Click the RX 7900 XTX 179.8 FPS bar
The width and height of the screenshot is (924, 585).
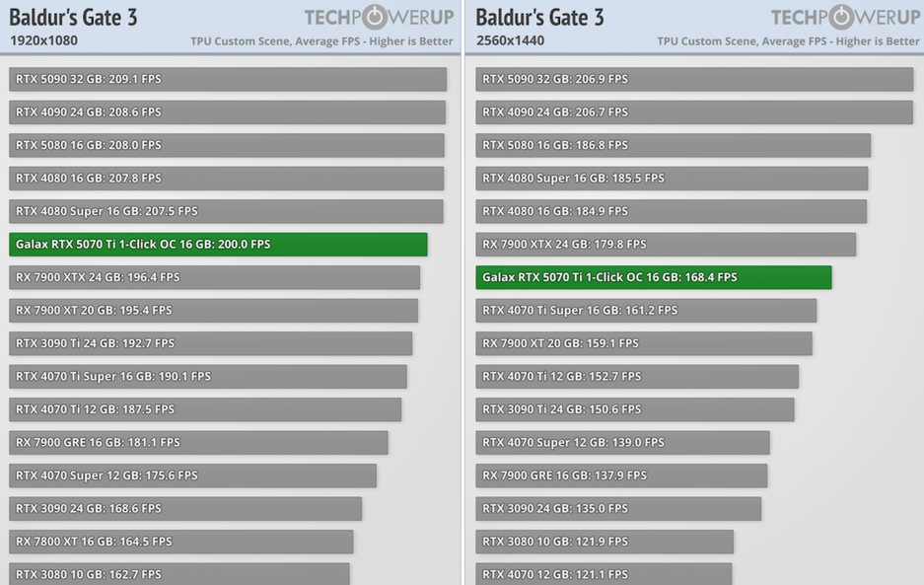[x=666, y=245]
